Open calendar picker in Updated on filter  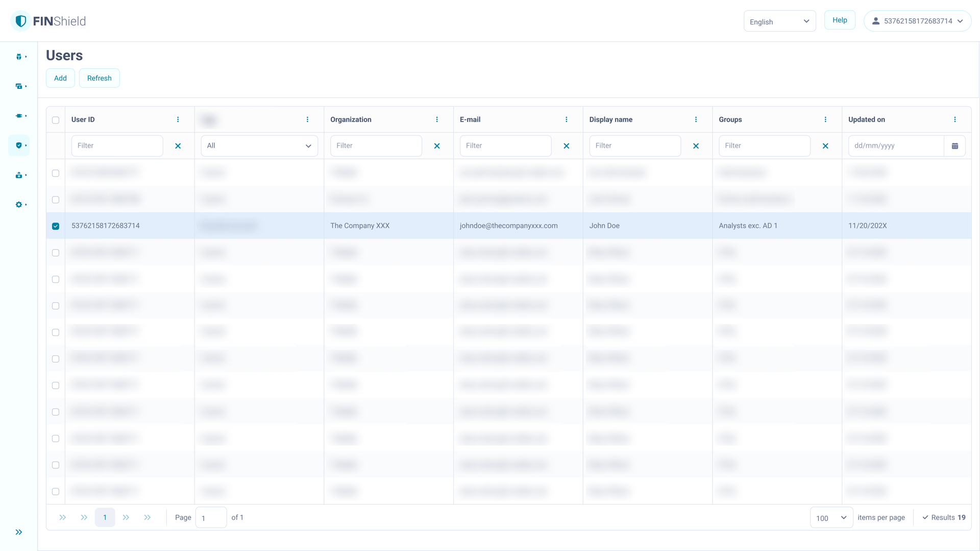(954, 146)
